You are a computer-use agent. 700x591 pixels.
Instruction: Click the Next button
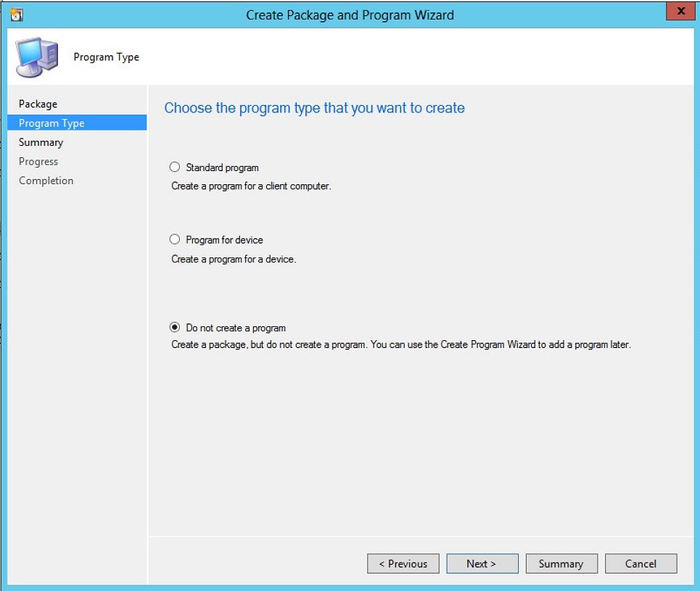482,563
